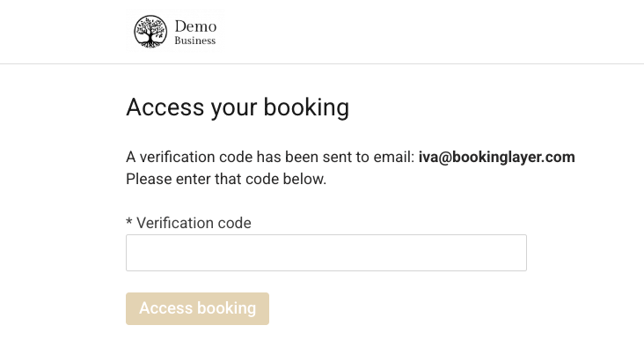Click the "Business" text under Demo
The image size is (644, 355).
click(x=194, y=41)
